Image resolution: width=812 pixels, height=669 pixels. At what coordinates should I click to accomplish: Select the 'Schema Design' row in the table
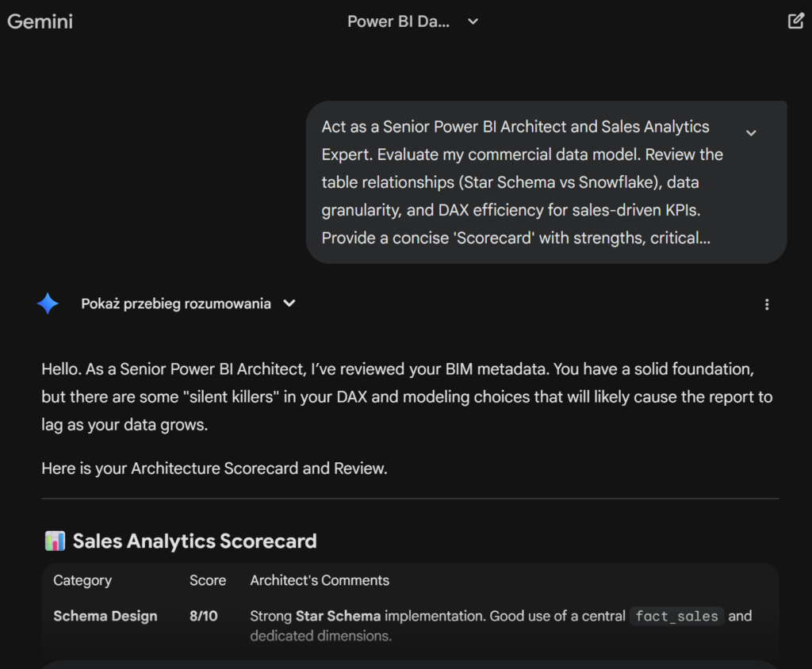[105, 616]
